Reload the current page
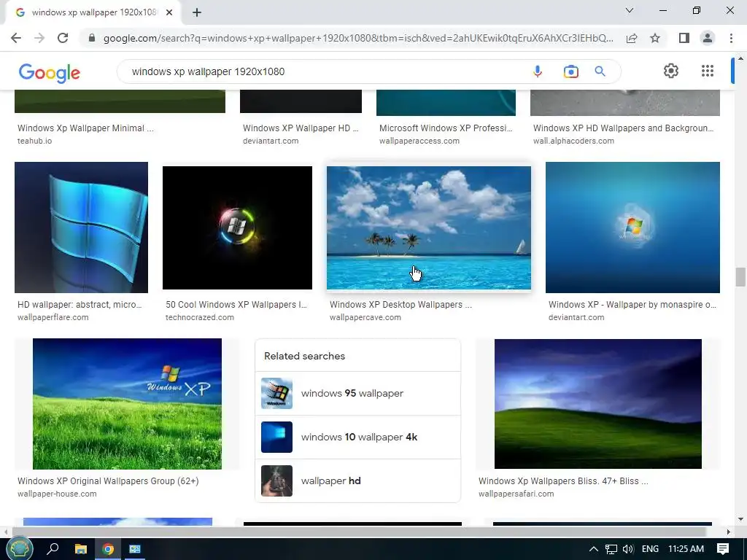The height and width of the screenshot is (560, 747). pos(63,38)
